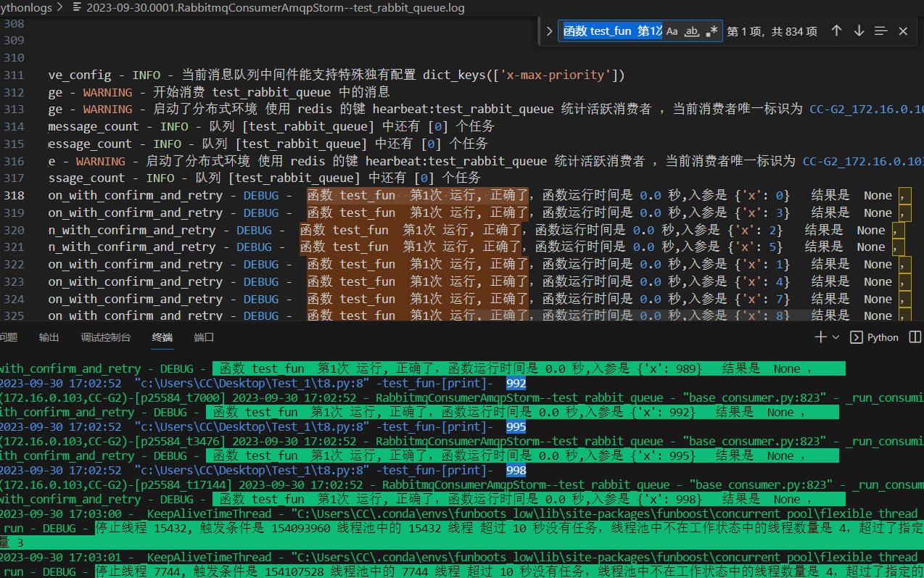Switch to the 输出 panel tab
The image size is (924, 578).
[x=49, y=337]
